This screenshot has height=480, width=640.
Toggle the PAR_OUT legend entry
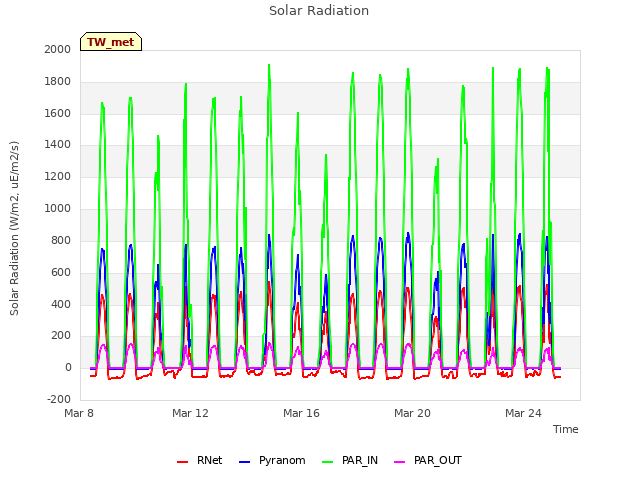(428, 460)
